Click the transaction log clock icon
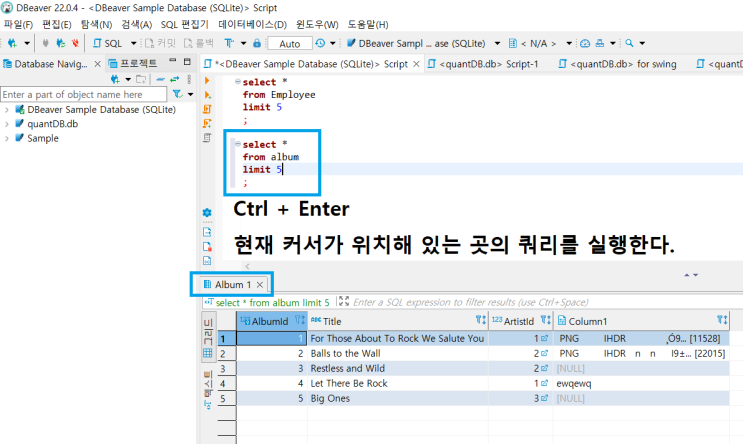This screenshot has height=444, width=743. pos(320,43)
